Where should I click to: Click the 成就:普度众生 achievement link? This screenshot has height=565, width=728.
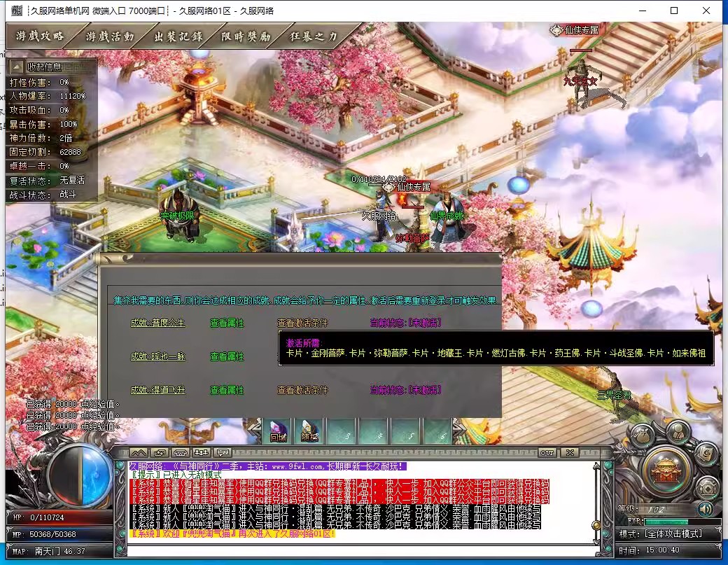pyautogui.click(x=158, y=323)
